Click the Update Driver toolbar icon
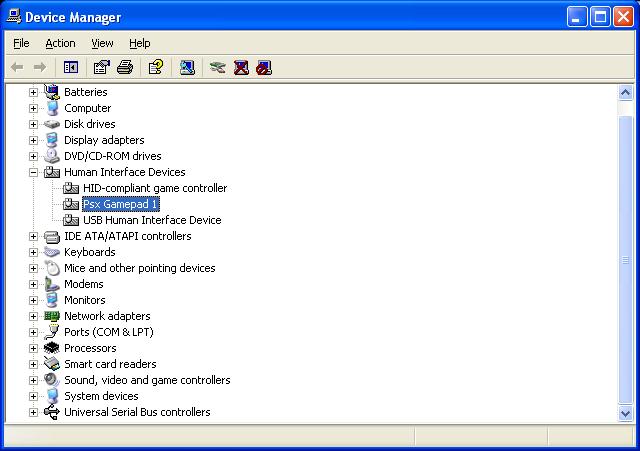Viewport: 640px width, 451px height. click(218, 67)
